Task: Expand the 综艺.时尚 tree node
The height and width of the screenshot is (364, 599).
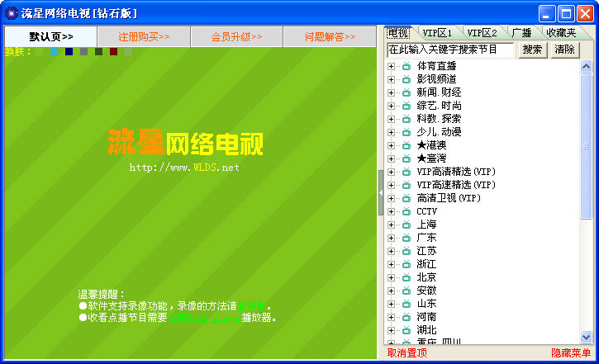Action: (392, 106)
